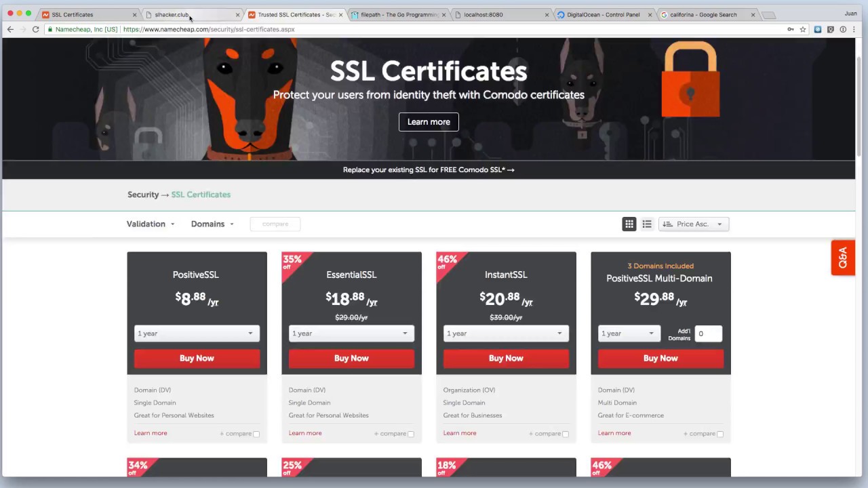This screenshot has height=488, width=868.
Task: Open EssentialSSL 1 year duration dropdown
Action: pos(351,333)
